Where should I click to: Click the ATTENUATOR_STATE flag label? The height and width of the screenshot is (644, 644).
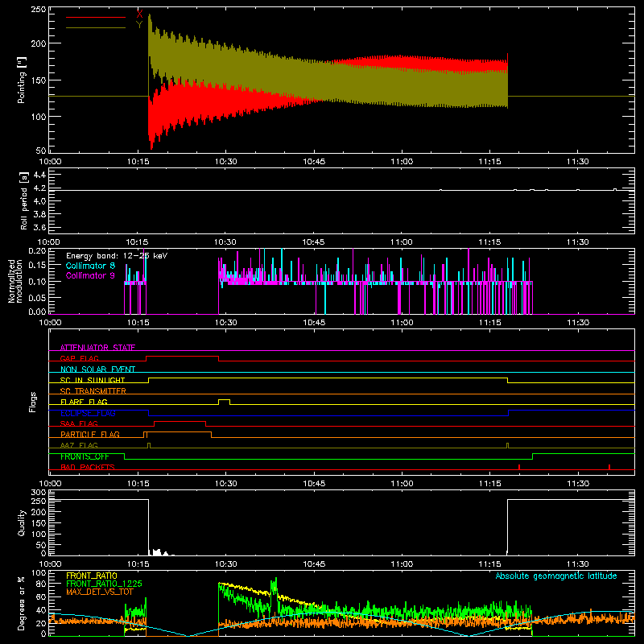coord(97,348)
